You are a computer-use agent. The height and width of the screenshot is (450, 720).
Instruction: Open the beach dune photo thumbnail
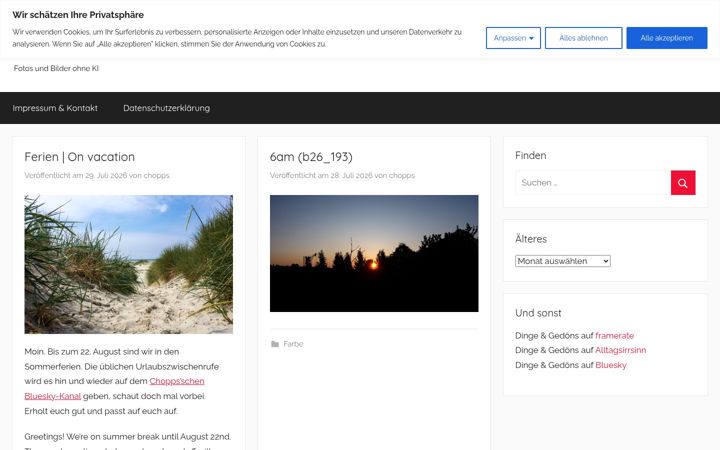pyautogui.click(x=129, y=264)
